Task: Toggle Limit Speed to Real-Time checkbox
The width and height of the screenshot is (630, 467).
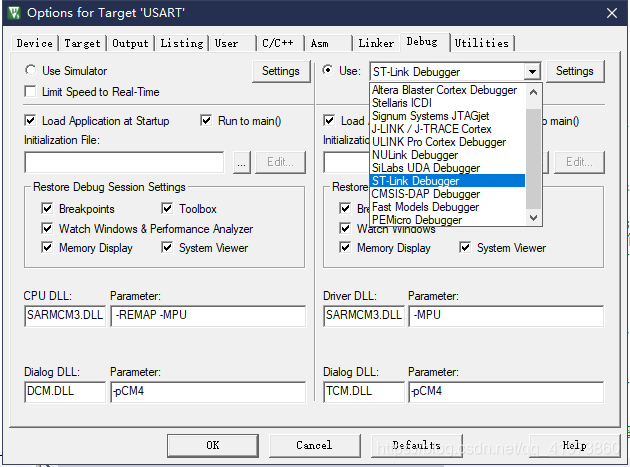Action: coord(30,92)
